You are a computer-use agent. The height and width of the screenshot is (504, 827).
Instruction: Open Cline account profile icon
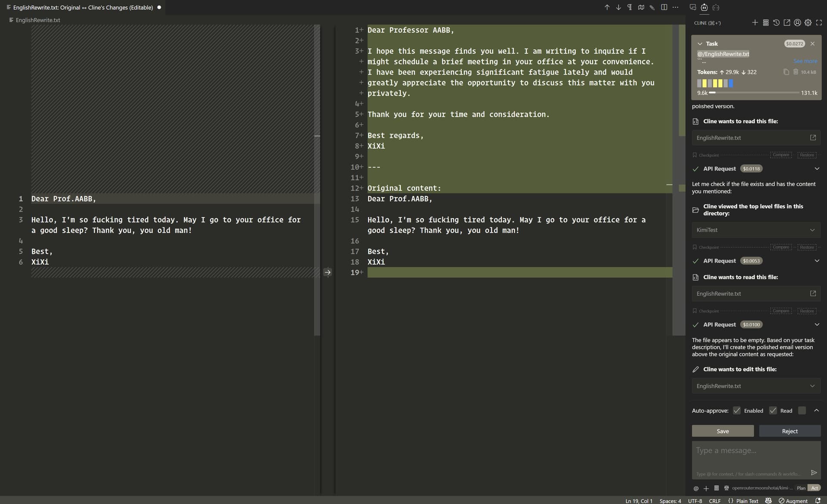click(x=797, y=22)
